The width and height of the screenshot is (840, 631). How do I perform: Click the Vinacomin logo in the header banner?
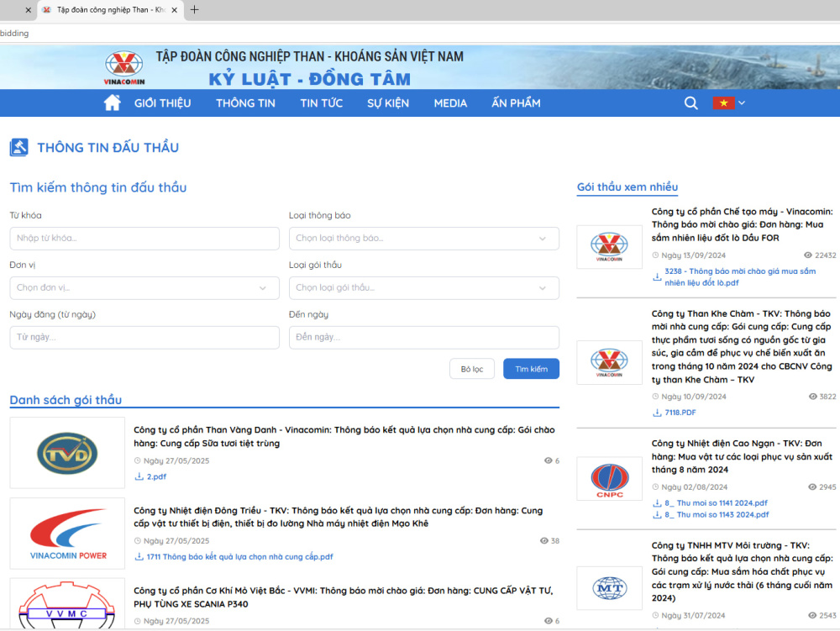123,67
